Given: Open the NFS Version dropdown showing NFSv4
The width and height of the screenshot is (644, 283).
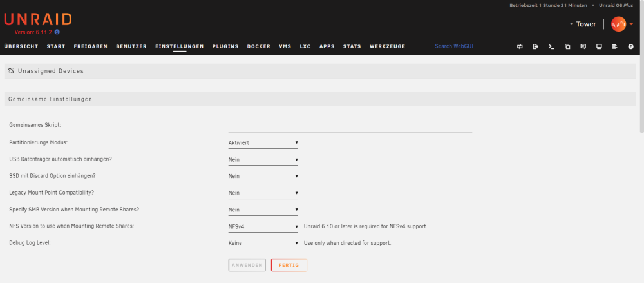Looking at the screenshot, I should [263, 226].
